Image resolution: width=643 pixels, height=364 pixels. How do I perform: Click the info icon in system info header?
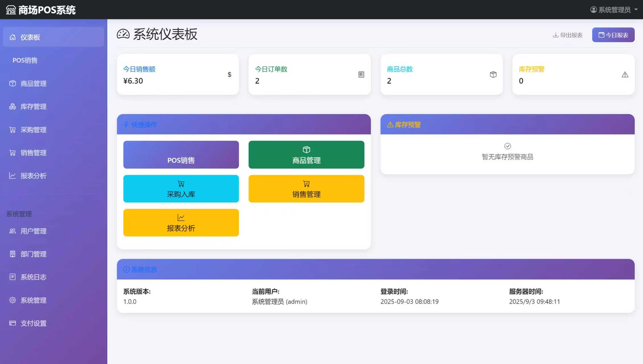(126, 269)
